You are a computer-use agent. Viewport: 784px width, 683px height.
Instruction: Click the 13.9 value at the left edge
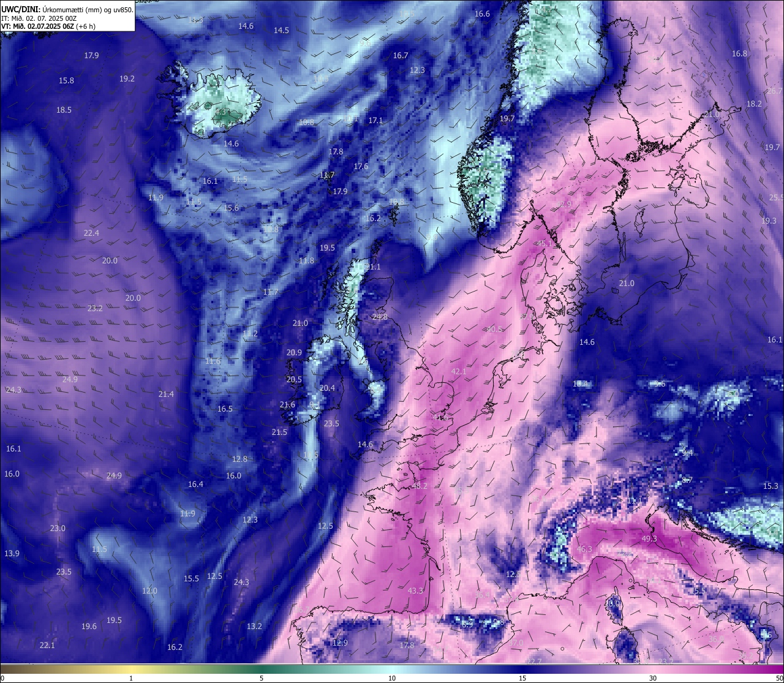12,553
